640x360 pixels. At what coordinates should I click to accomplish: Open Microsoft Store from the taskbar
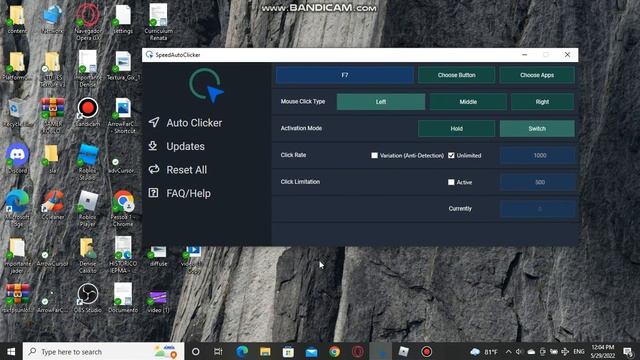click(288, 351)
